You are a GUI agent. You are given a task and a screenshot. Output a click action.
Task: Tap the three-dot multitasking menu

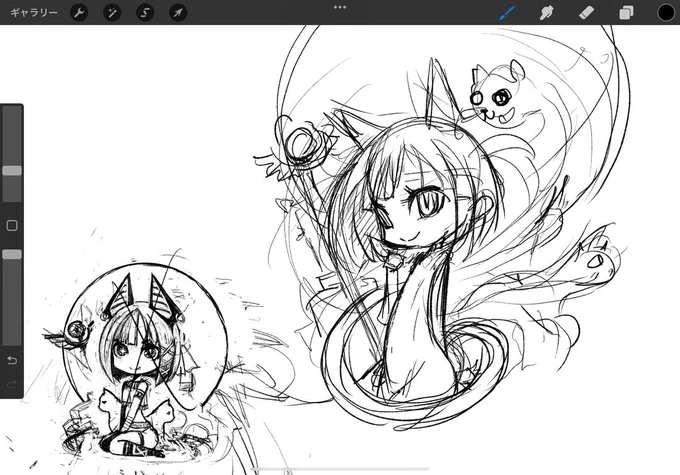pos(340,7)
